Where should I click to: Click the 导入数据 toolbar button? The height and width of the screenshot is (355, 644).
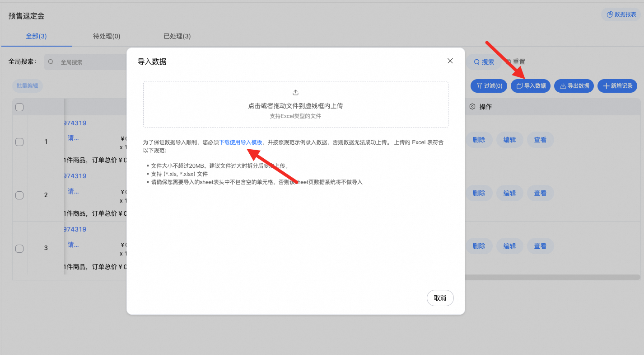tap(531, 86)
